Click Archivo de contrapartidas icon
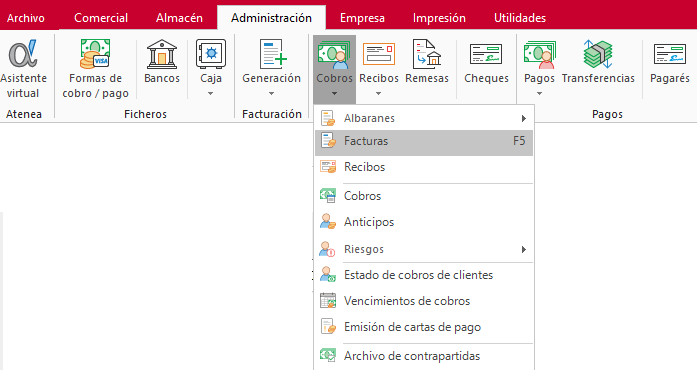The width and height of the screenshot is (697, 370). pyautogui.click(x=328, y=355)
